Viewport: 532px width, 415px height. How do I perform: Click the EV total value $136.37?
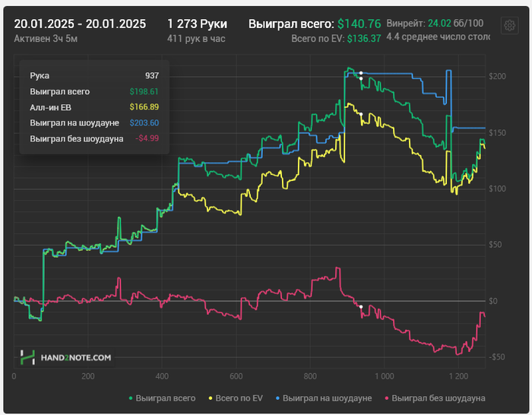coord(364,38)
